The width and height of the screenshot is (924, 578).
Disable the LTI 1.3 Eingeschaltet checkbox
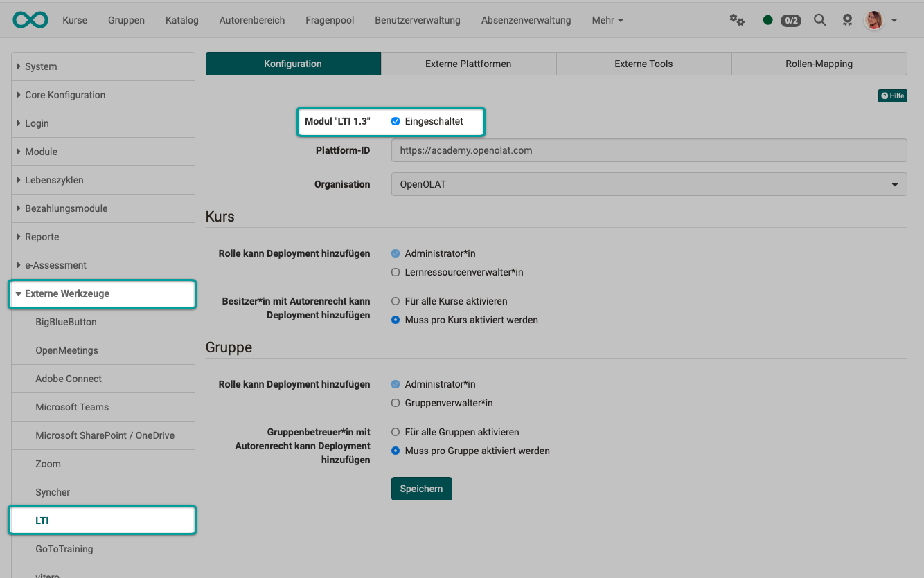[x=396, y=121]
